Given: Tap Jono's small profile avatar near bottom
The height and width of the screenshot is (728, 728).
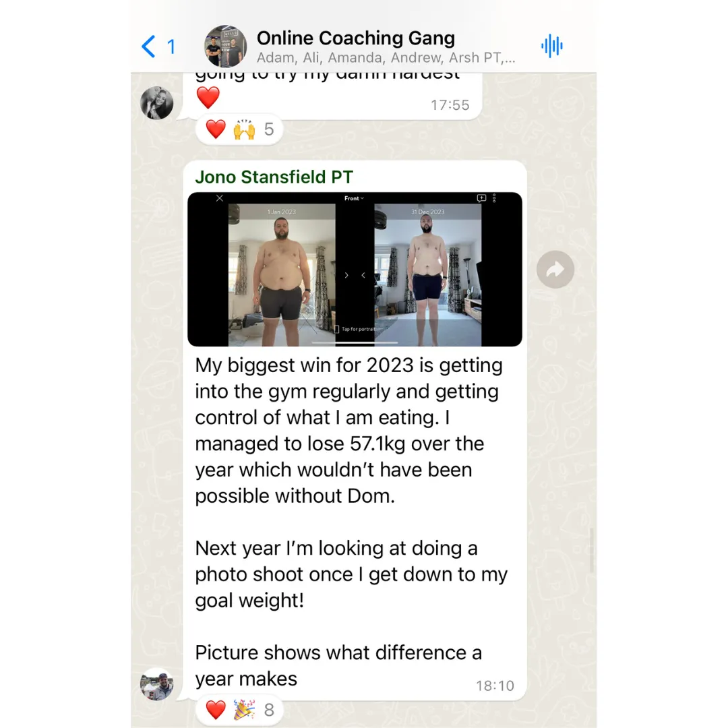Looking at the screenshot, I should point(157,684).
